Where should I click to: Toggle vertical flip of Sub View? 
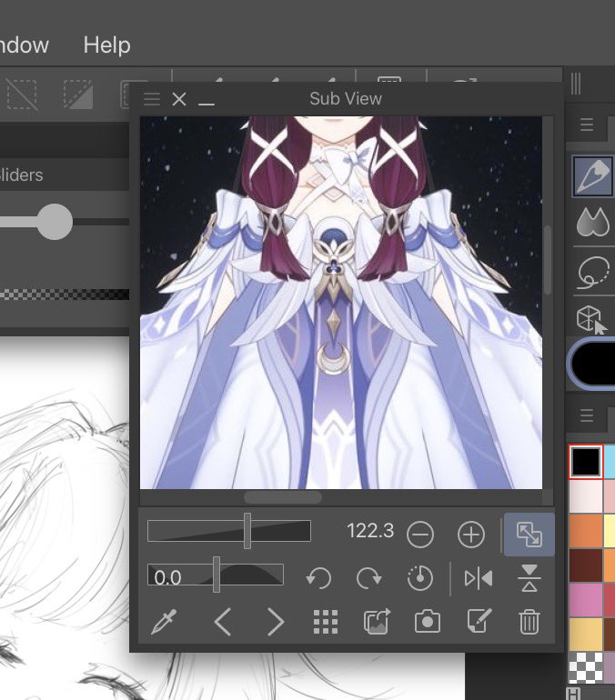click(x=529, y=578)
